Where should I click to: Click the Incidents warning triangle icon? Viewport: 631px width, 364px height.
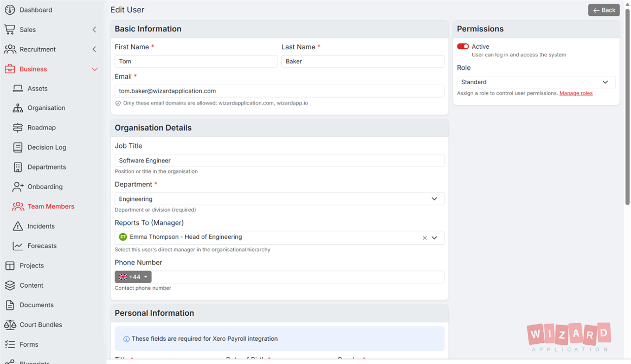point(18,226)
